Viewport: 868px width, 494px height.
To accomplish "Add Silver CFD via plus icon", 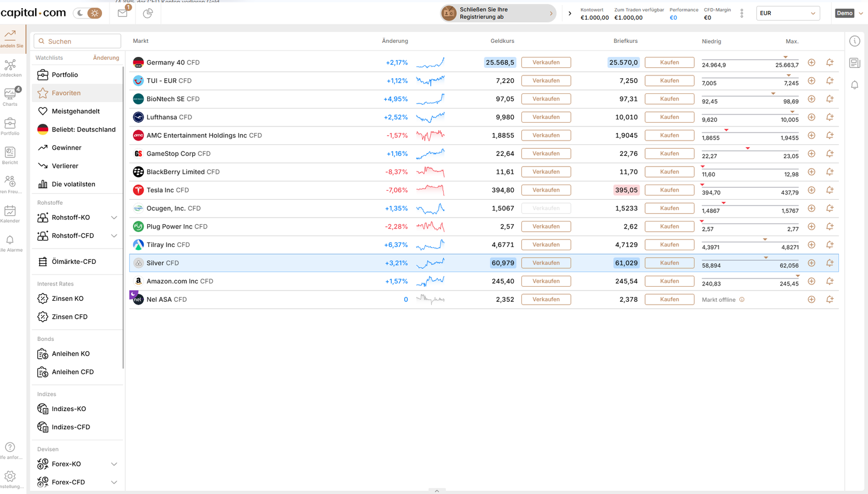I will [x=812, y=263].
